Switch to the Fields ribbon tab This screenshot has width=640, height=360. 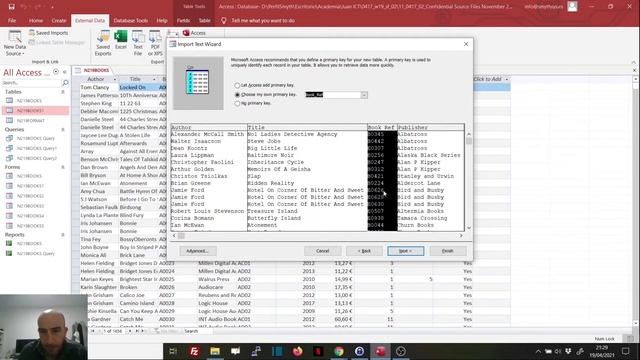(x=183, y=20)
